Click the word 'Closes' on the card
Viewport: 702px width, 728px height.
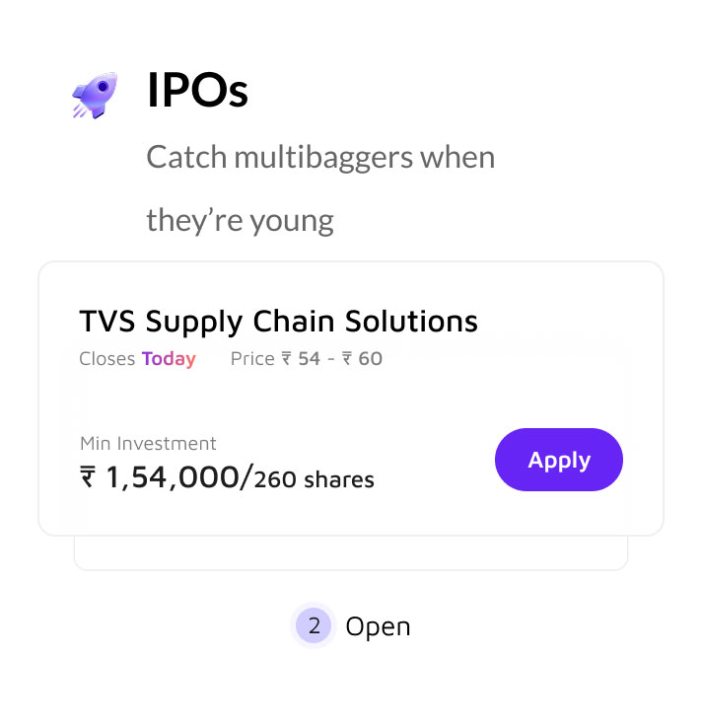click(106, 359)
